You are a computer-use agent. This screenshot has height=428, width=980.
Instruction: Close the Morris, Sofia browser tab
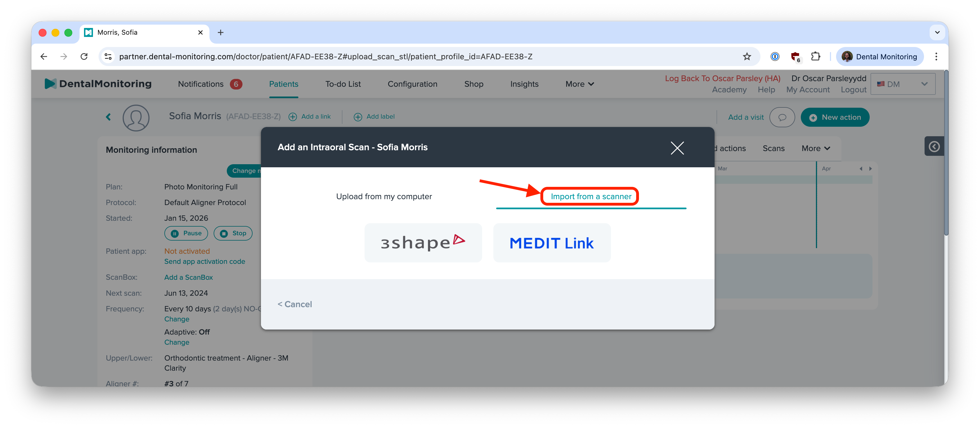click(x=200, y=33)
